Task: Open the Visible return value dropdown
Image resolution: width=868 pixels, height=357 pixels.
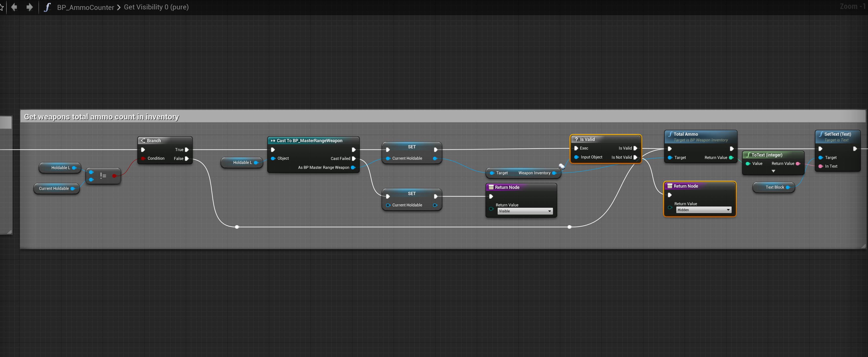Action: [525, 211]
